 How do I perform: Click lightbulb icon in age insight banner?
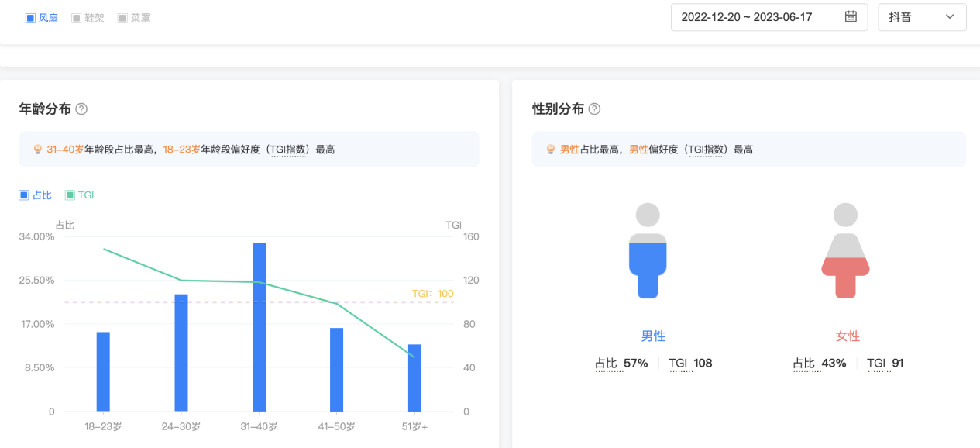37,150
